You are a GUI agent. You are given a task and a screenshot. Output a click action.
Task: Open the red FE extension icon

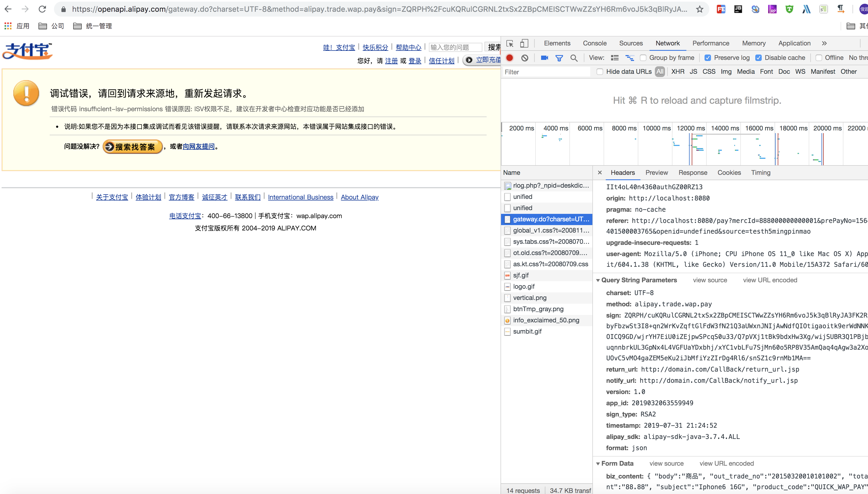pos(721,9)
